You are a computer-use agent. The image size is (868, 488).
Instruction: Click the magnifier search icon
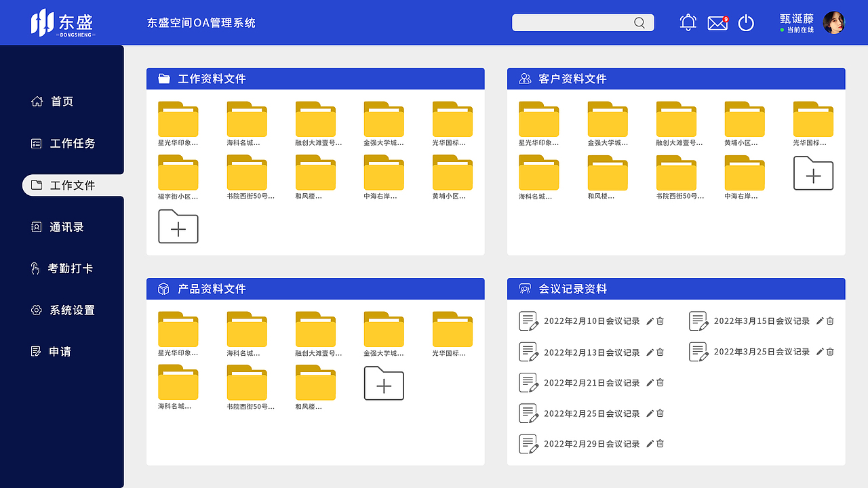[639, 23]
